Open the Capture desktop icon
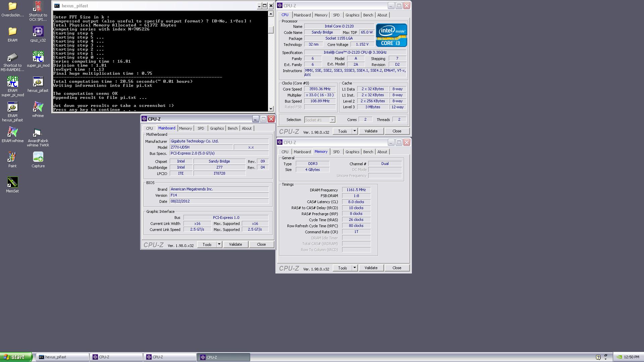 pyautogui.click(x=38, y=160)
